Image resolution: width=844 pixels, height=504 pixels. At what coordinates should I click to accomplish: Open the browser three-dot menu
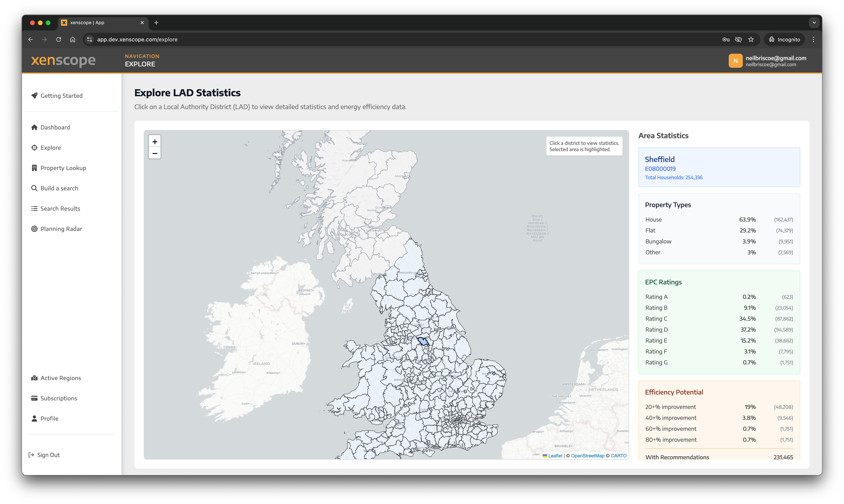coord(813,39)
